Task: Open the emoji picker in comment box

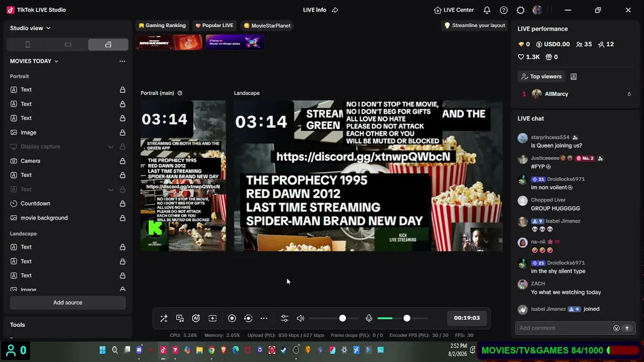Action: pos(616,328)
